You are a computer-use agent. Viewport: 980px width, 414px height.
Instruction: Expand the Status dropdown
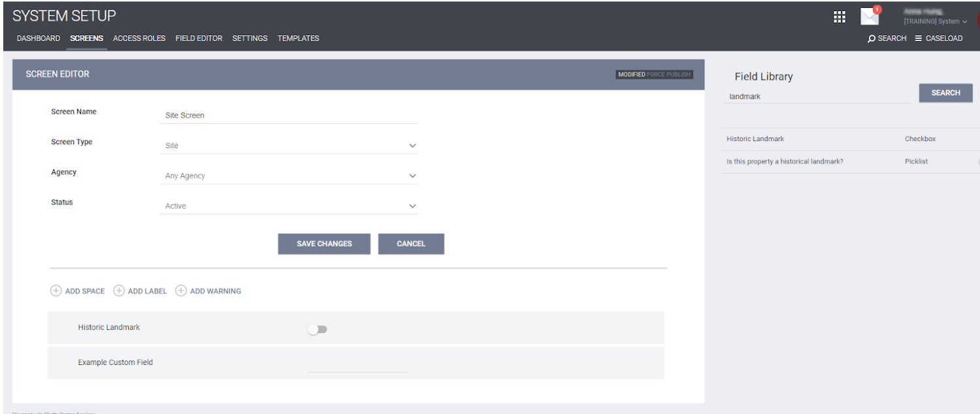[x=412, y=206]
